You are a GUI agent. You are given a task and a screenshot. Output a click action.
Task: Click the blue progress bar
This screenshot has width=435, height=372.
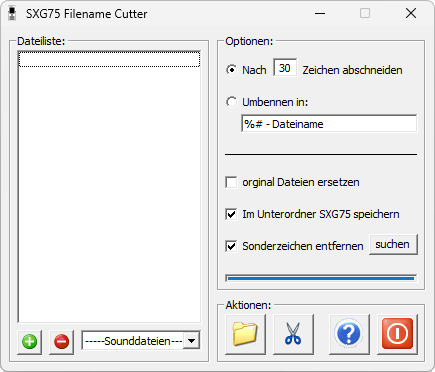321,278
